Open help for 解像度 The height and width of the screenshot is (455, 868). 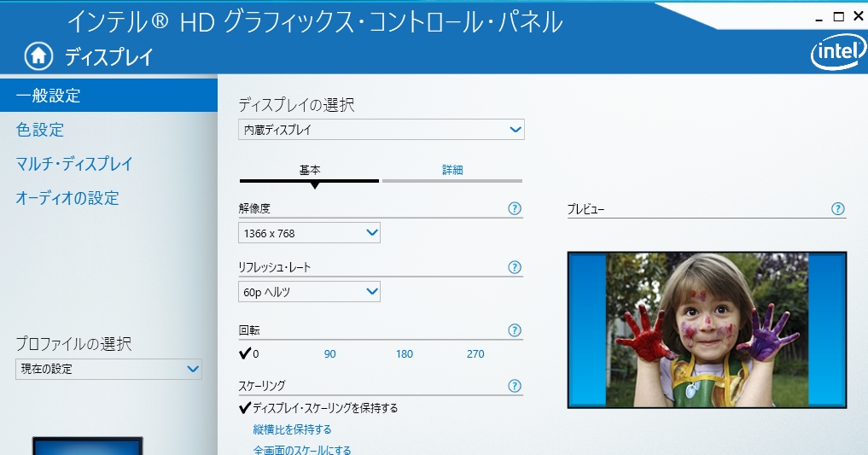click(x=515, y=208)
